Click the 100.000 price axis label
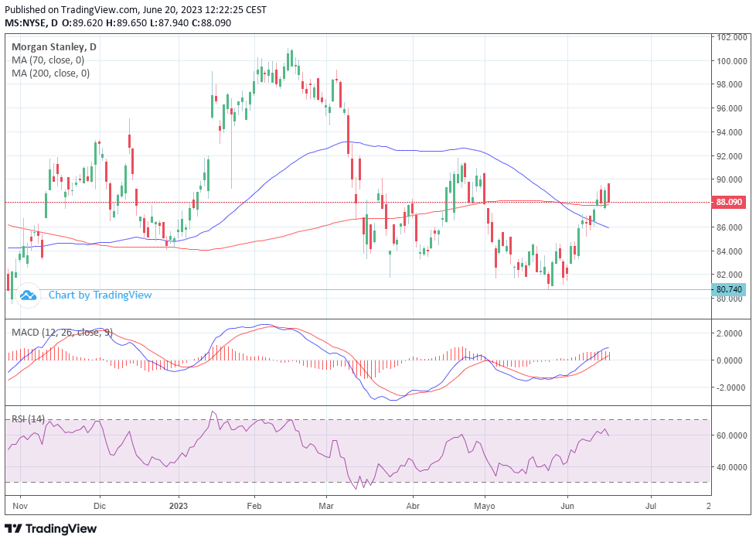756x543 pixels. (x=732, y=61)
